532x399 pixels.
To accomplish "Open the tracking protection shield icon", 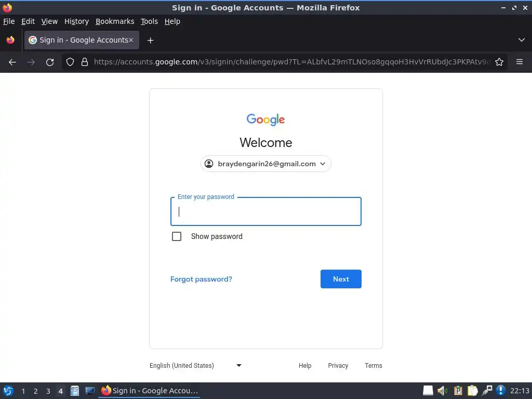I will [x=70, y=62].
